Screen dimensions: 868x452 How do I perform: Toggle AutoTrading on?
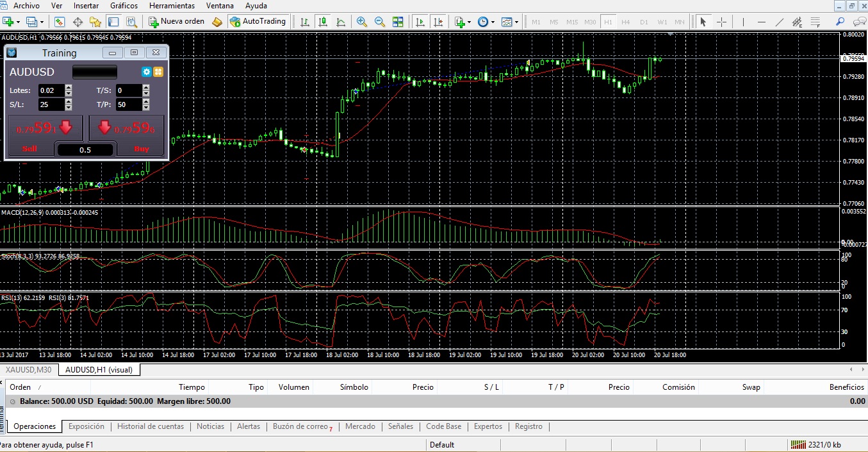[259, 21]
